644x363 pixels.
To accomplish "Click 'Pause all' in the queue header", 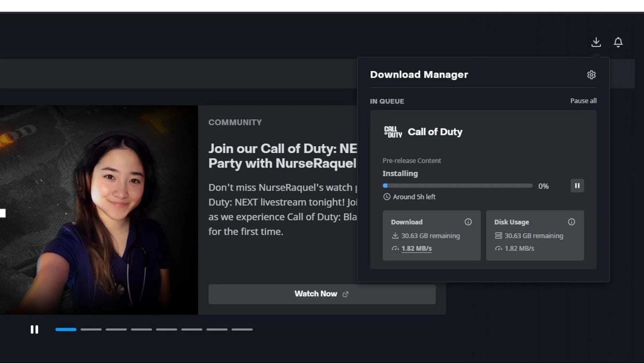I will [x=583, y=101].
